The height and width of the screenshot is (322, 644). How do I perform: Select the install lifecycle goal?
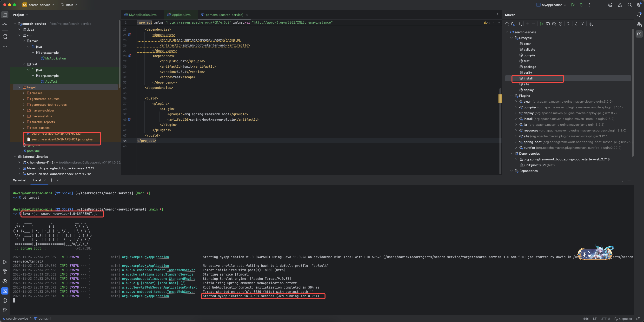(529, 78)
